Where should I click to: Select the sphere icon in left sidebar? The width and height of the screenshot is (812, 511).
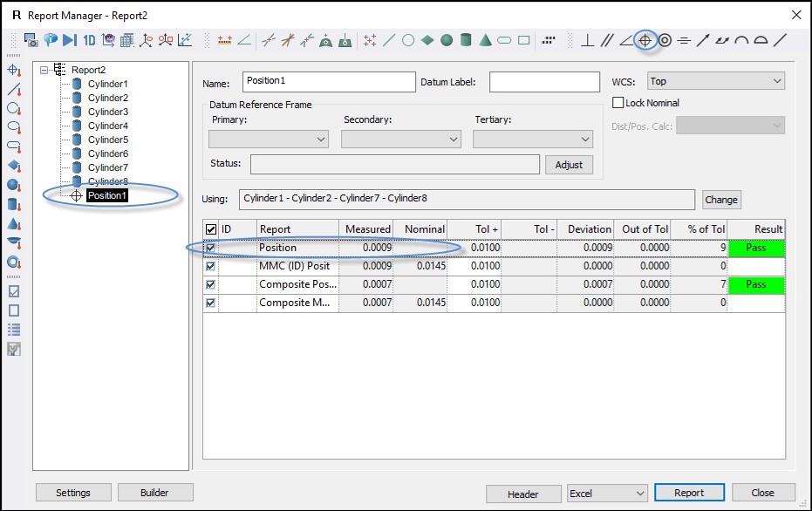(x=13, y=185)
